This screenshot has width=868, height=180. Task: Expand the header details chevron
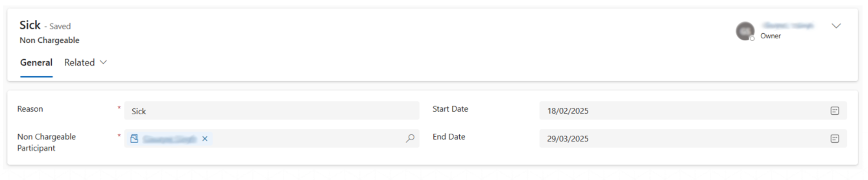[x=836, y=26]
